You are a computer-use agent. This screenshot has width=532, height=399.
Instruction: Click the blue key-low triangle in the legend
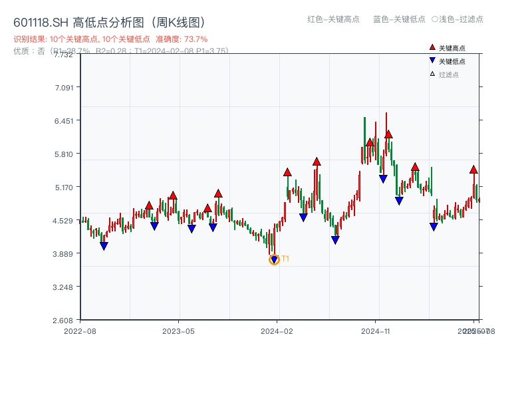pos(432,61)
